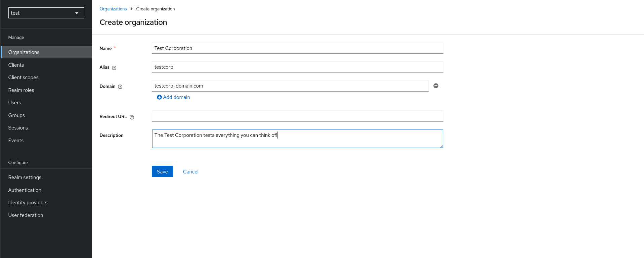644x258 pixels.
Task: Click the plus icon for Add domain
Action: click(159, 97)
